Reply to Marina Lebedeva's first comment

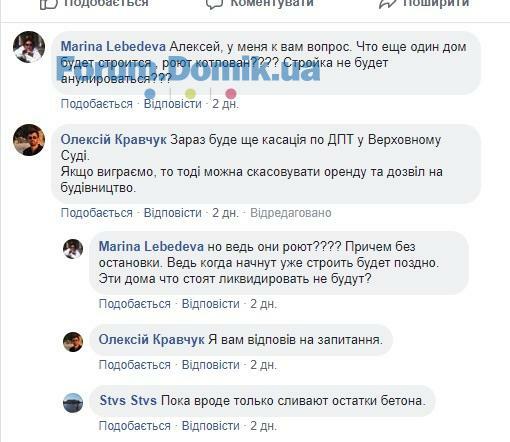[x=173, y=104]
